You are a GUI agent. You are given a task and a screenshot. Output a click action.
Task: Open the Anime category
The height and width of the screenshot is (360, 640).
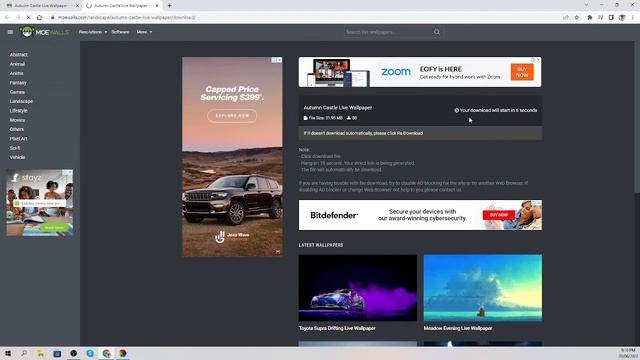(x=16, y=73)
